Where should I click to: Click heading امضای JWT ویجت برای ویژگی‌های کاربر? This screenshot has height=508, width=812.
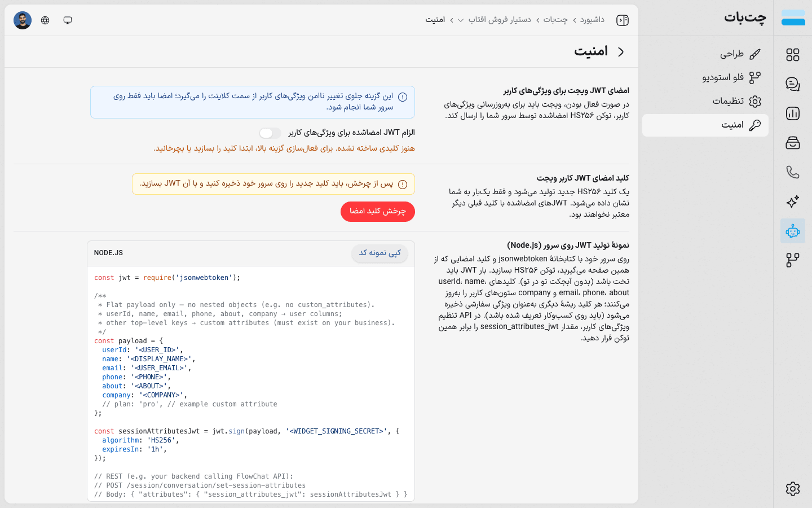tap(566, 90)
